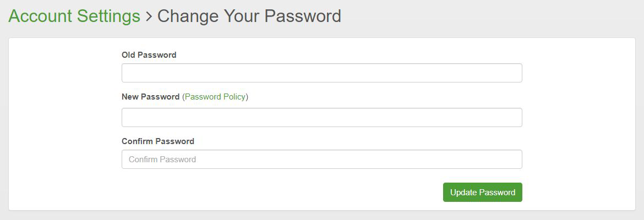Click inside the New Password text box
644x220 pixels.
coord(321,118)
